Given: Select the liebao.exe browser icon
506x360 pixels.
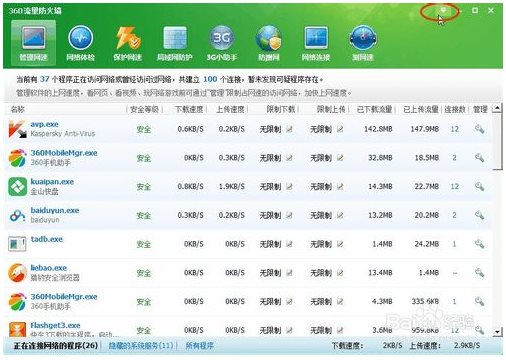Looking at the screenshot, I should (x=17, y=273).
